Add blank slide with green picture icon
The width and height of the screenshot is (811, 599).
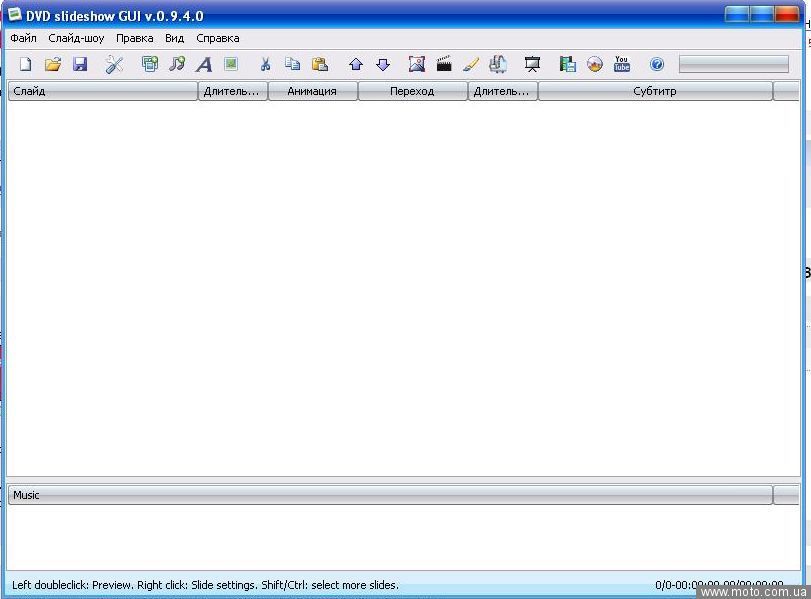click(231, 64)
